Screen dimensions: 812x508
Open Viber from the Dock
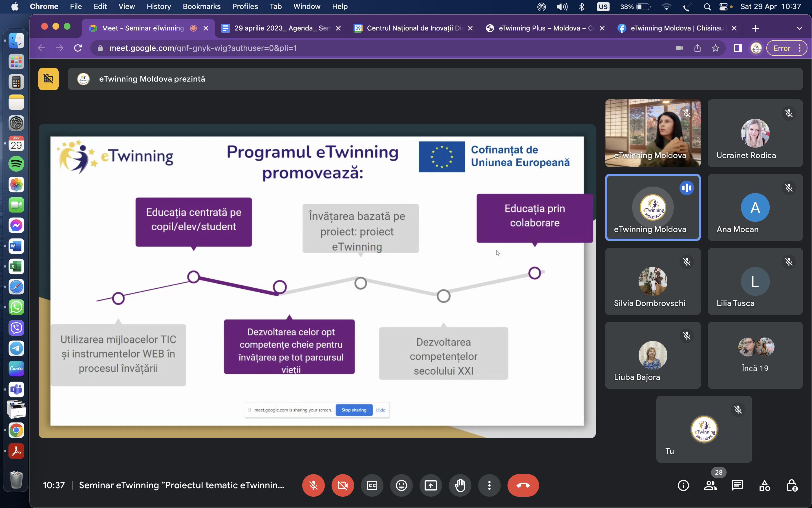16,328
